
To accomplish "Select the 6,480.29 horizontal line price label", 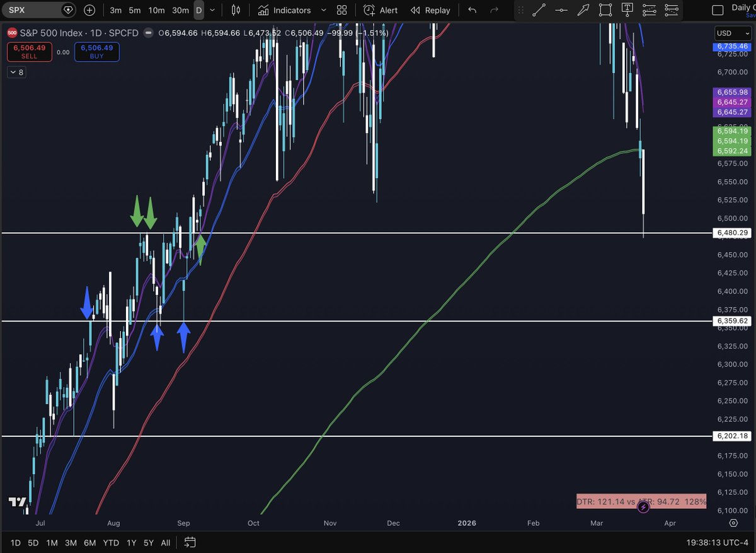I will [733, 233].
